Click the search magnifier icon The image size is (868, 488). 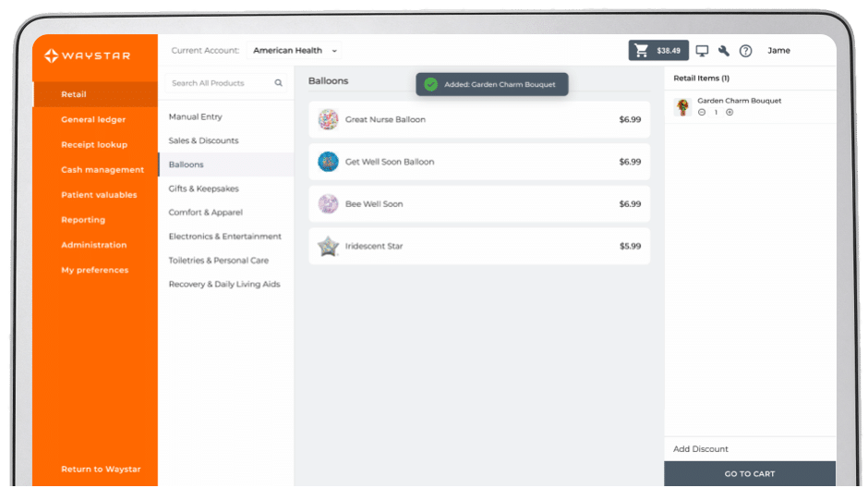click(x=279, y=83)
